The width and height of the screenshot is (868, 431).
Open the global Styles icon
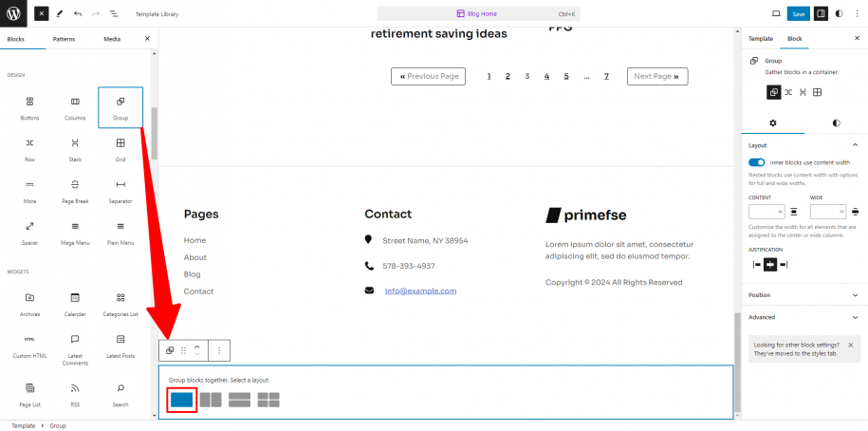(840, 14)
